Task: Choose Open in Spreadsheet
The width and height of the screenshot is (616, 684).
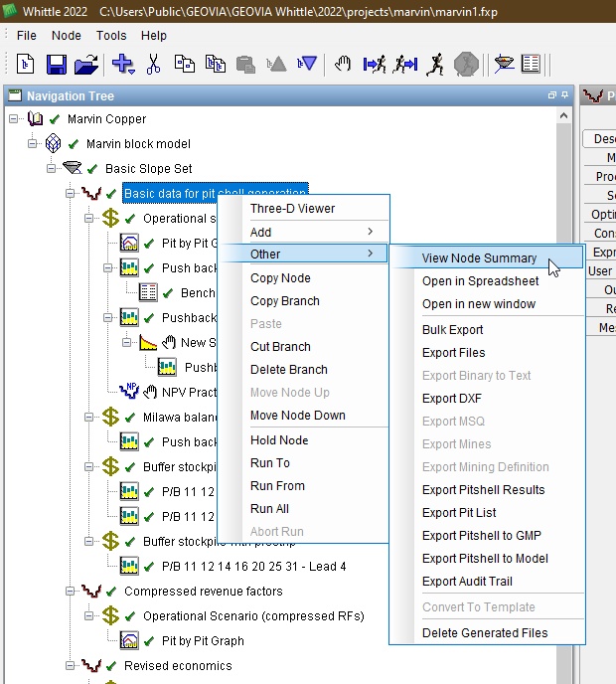Action: 488,281
